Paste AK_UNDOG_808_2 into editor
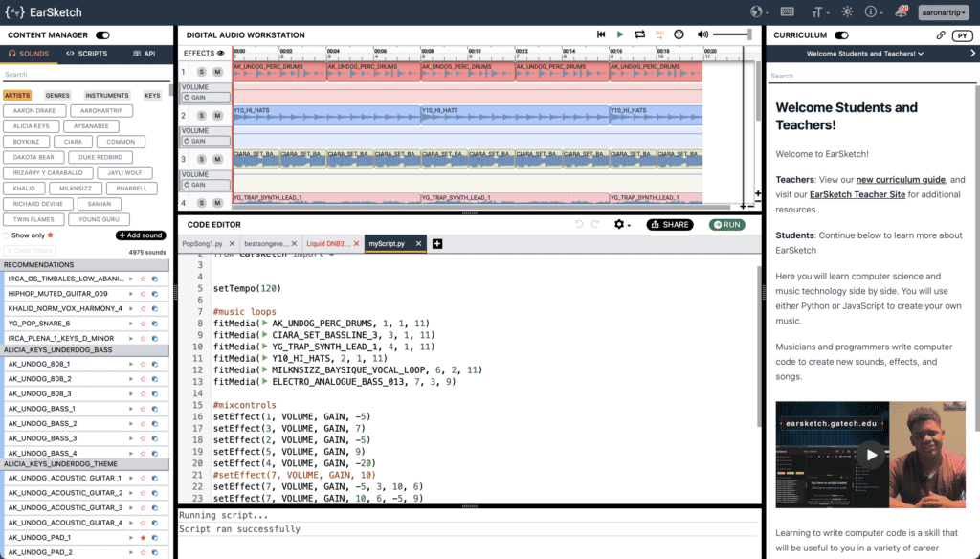The width and height of the screenshot is (980, 559). [155, 379]
